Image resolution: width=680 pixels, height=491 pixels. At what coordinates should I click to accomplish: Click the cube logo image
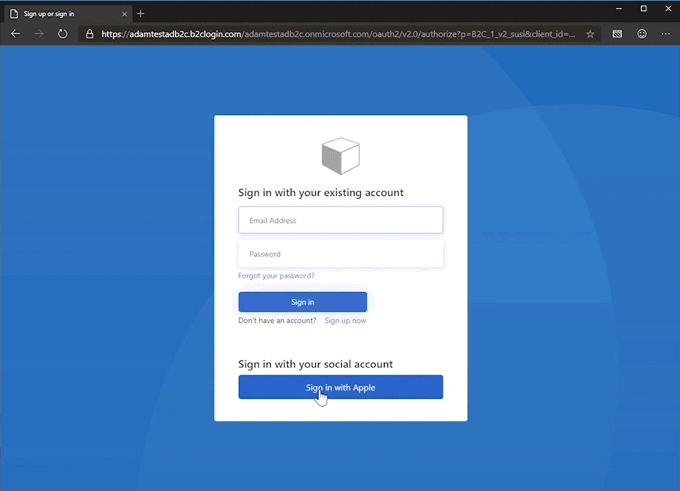(341, 156)
